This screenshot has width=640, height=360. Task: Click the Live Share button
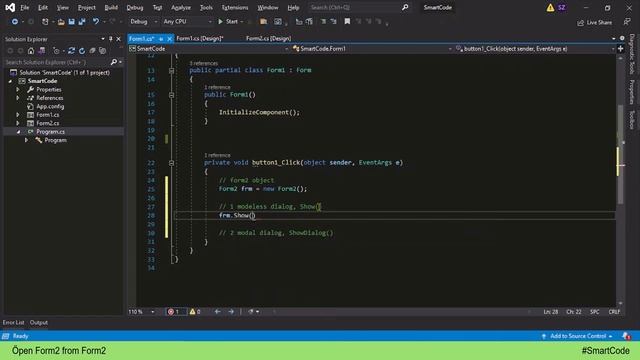click(594, 22)
